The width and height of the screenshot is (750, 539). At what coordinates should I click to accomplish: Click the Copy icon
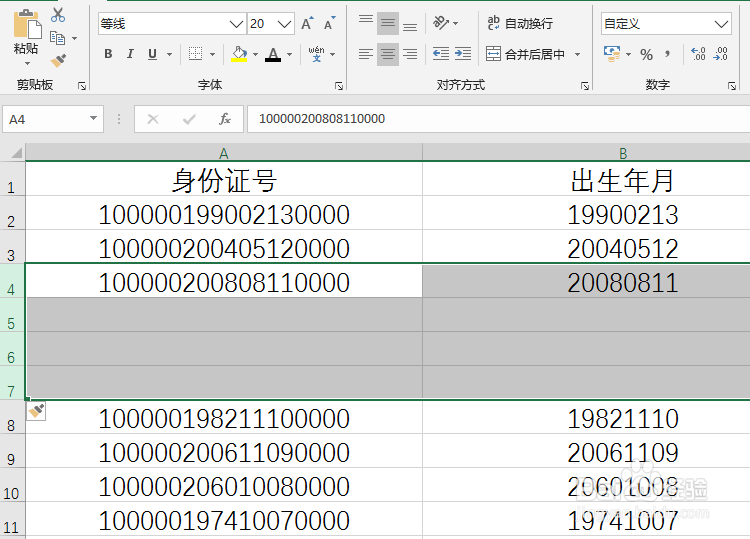click(x=57, y=38)
